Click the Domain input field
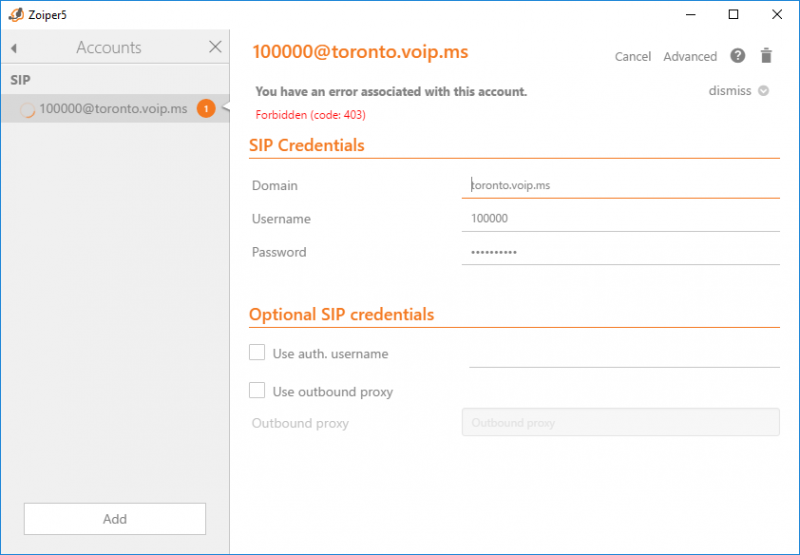Viewport: 800px width, 555px height. pyautogui.click(x=620, y=185)
